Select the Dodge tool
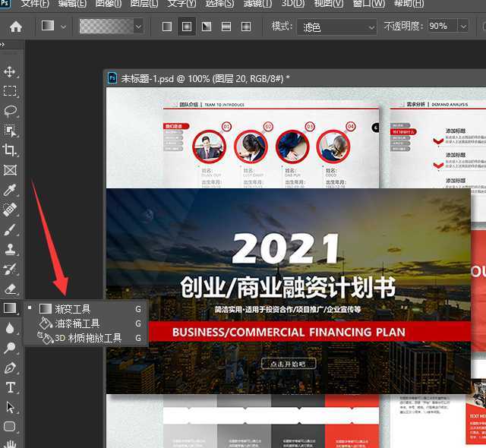The height and width of the screenshot is (448, 486). pyautogui.click(x=10, y=348)
